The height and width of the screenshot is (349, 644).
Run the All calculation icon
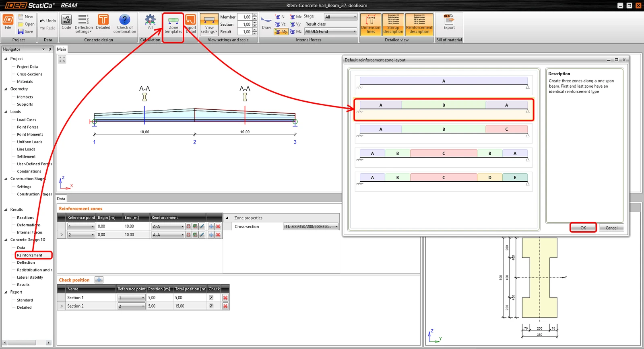click(x=150, y=22)
